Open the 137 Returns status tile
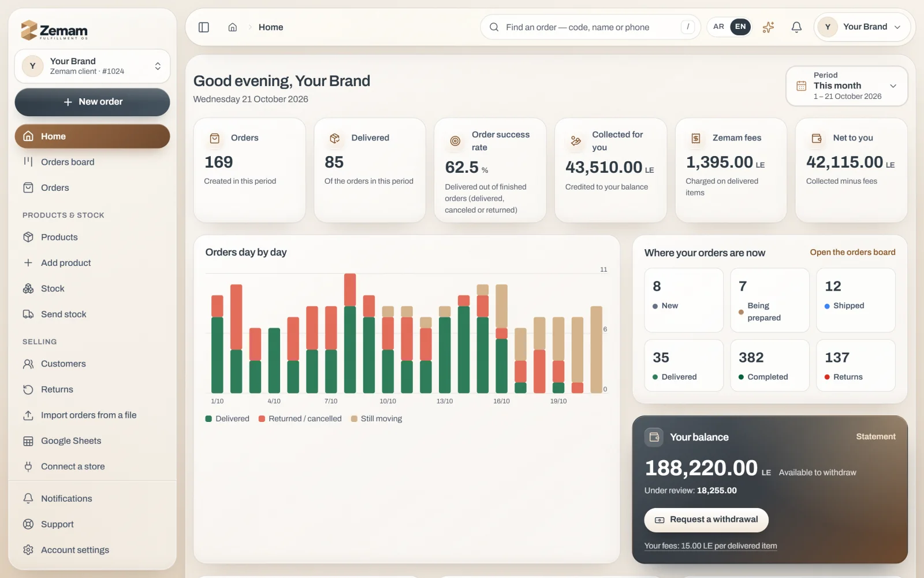 (856, 365)
